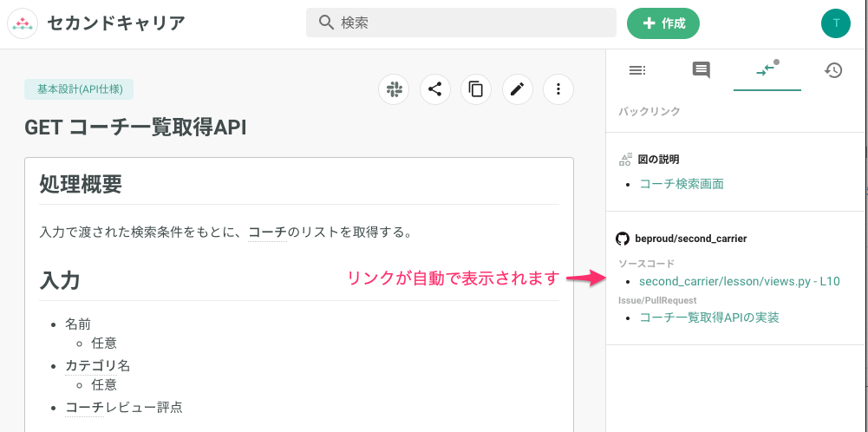This screenshot has height=432, width=868.
Task: Click the 入力 heading
Action: tap(60, 281)
